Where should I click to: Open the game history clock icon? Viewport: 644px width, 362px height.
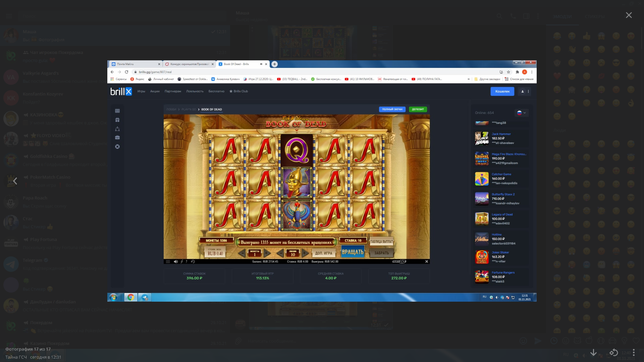click(x=193, y=261)
